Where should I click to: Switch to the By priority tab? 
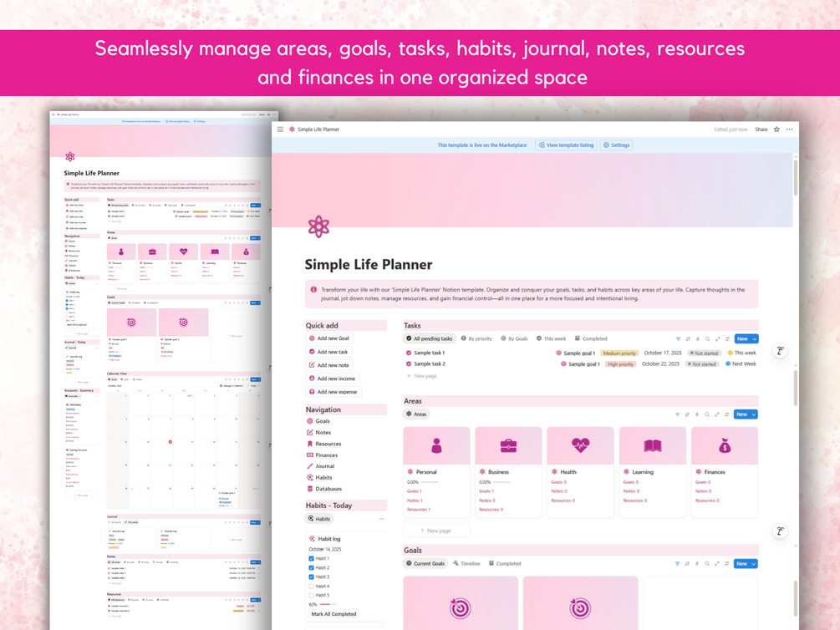476,338
